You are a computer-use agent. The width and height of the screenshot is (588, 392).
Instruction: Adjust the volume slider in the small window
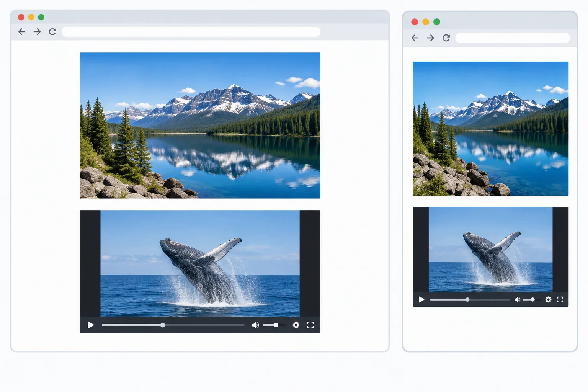[531, 299]
